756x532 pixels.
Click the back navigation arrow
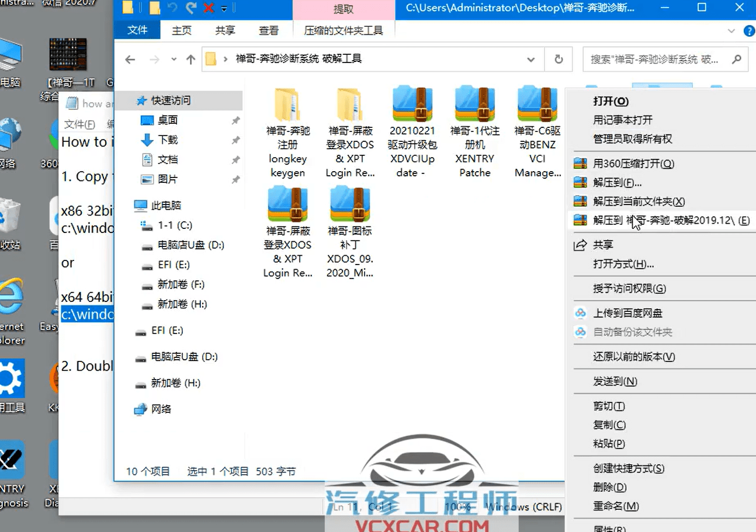[130, 59]
